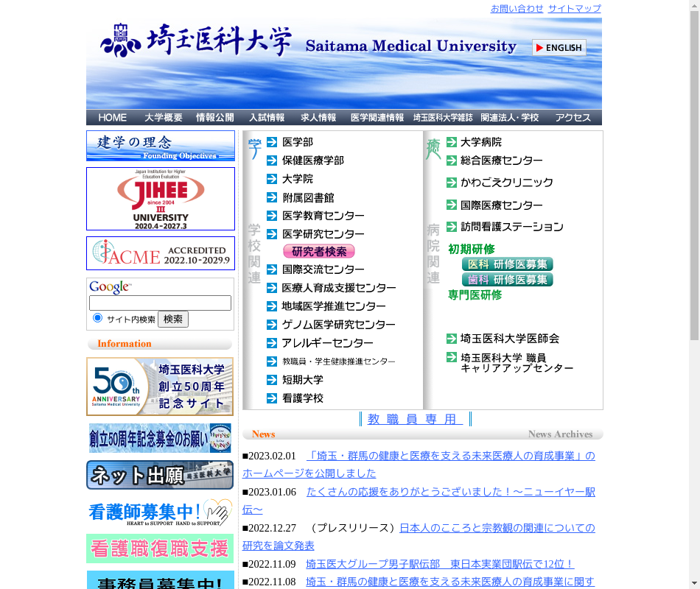Click the green arrow icon beside 国際医療センター
This screenshot has width=700, height=589.
(x=452, y=205)
